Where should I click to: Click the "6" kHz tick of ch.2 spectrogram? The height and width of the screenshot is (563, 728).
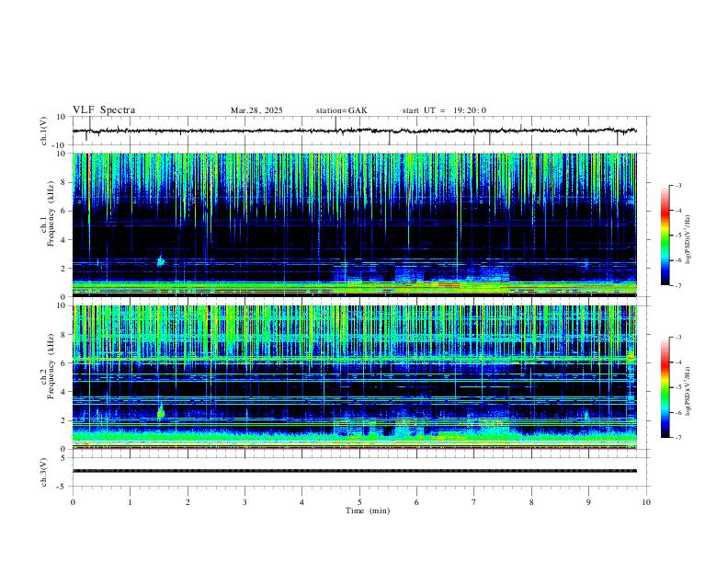(x=64, y=363)
